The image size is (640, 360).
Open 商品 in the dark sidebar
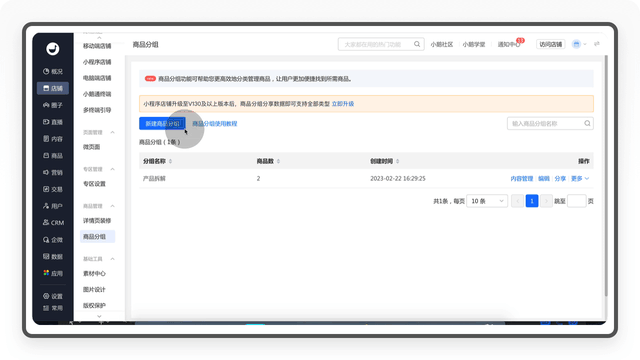pyautogui.click(x=53, y=156)
